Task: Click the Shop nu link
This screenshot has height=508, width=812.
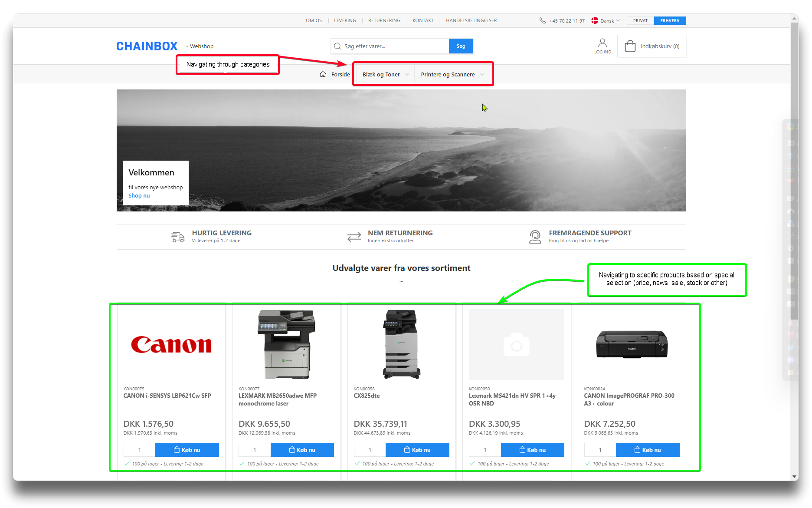Action: click(139, 196)
